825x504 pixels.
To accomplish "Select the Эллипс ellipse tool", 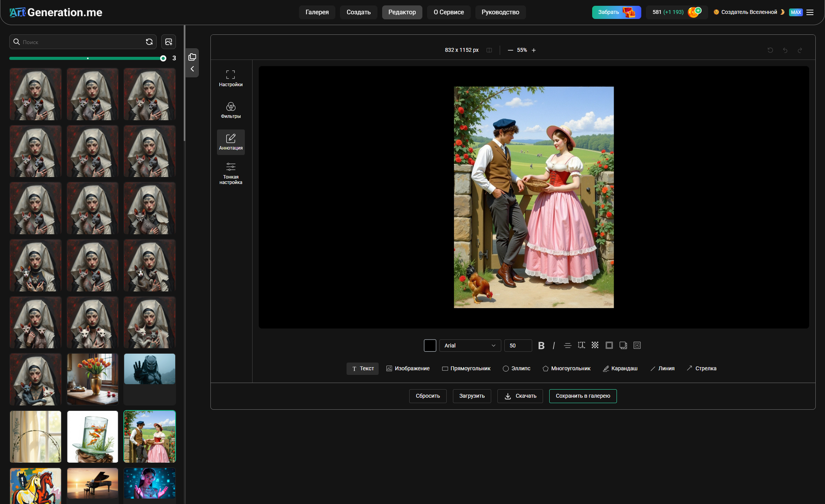I will [516, 369].
